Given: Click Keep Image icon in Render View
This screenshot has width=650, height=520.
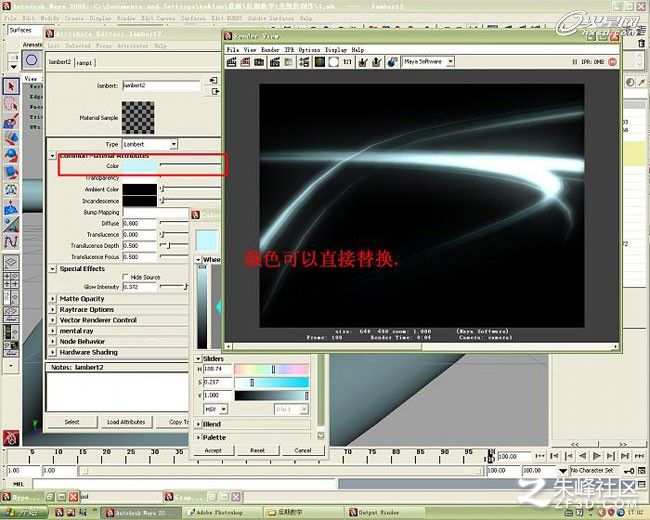Looking at the screenshot, I should tap(363, 62).
